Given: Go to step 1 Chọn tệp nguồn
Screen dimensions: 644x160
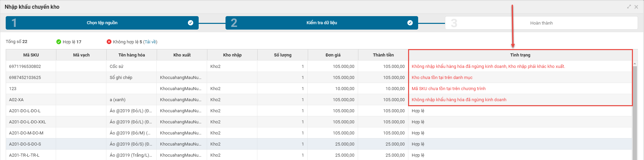Looking at the screenshot, I should [102, 23].
